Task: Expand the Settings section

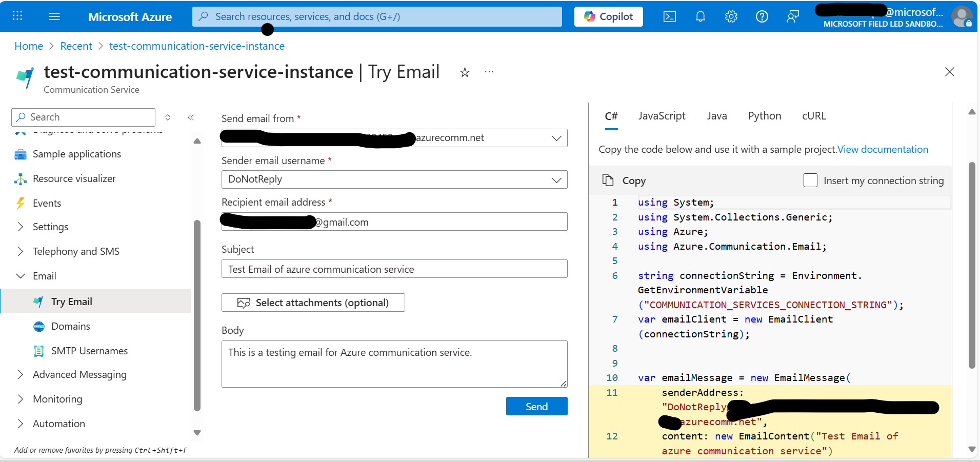Action: [x=50, y=227]
